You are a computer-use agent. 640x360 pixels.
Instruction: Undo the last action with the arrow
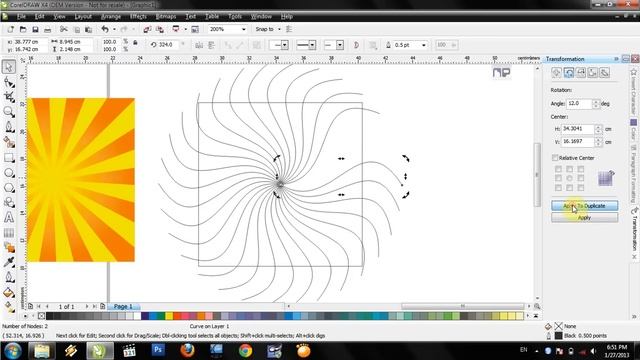pos(105,29)
